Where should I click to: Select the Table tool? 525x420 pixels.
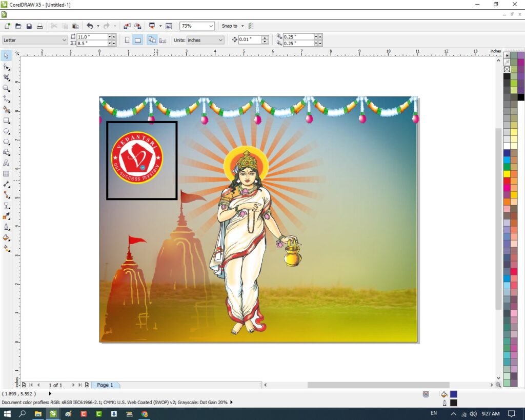point(6,173)
